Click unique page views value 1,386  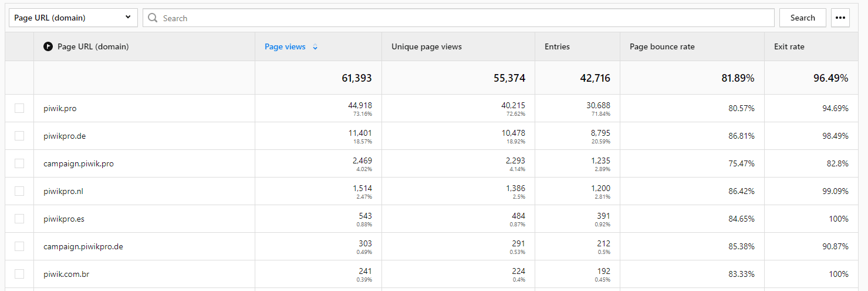tap(515, 188)
